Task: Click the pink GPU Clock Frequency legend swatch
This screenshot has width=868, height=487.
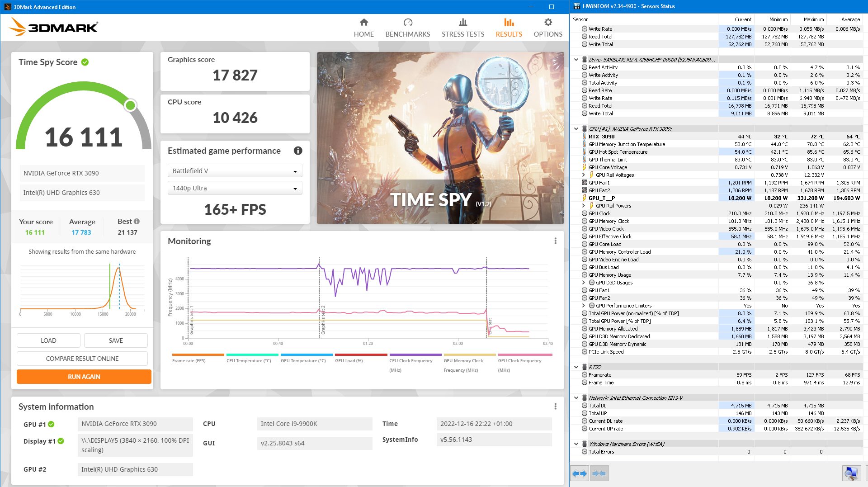Action: click(x=524, y=355)
